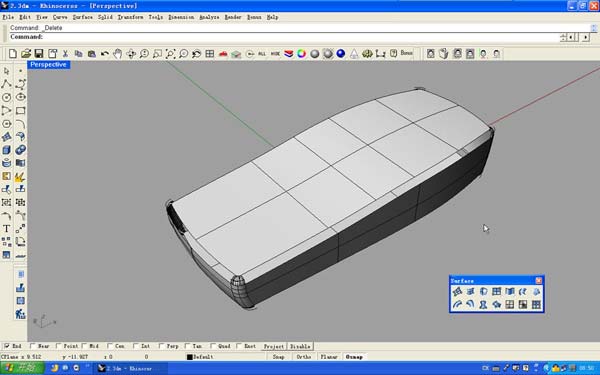Click the Project osnap button
Viewport: 600px width, 375px height.
[274, 346]
